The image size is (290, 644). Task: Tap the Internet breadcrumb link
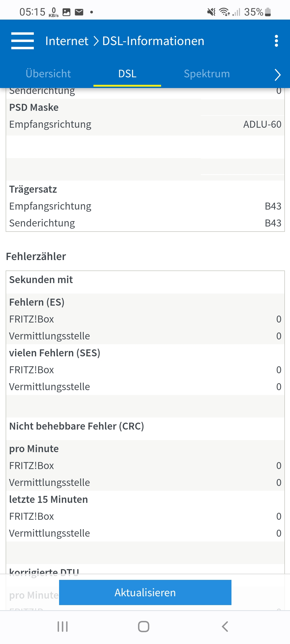[67, 41]
